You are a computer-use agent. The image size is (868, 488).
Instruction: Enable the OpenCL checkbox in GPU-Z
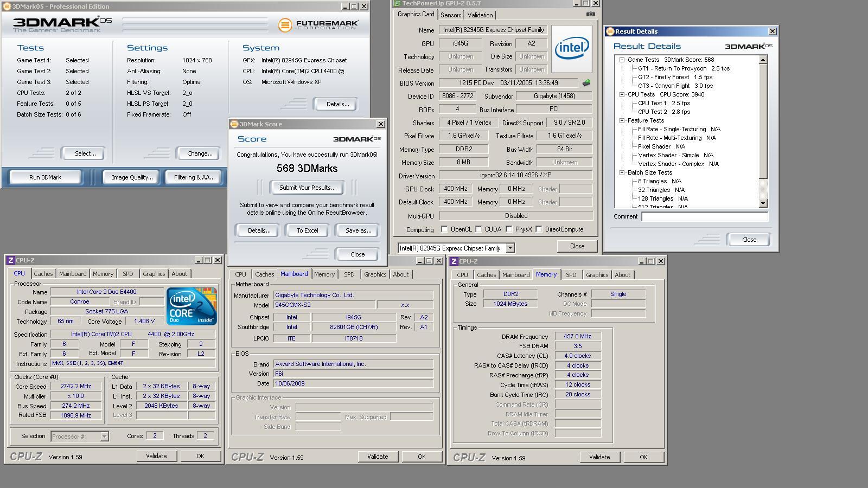(x=445, y=229)
